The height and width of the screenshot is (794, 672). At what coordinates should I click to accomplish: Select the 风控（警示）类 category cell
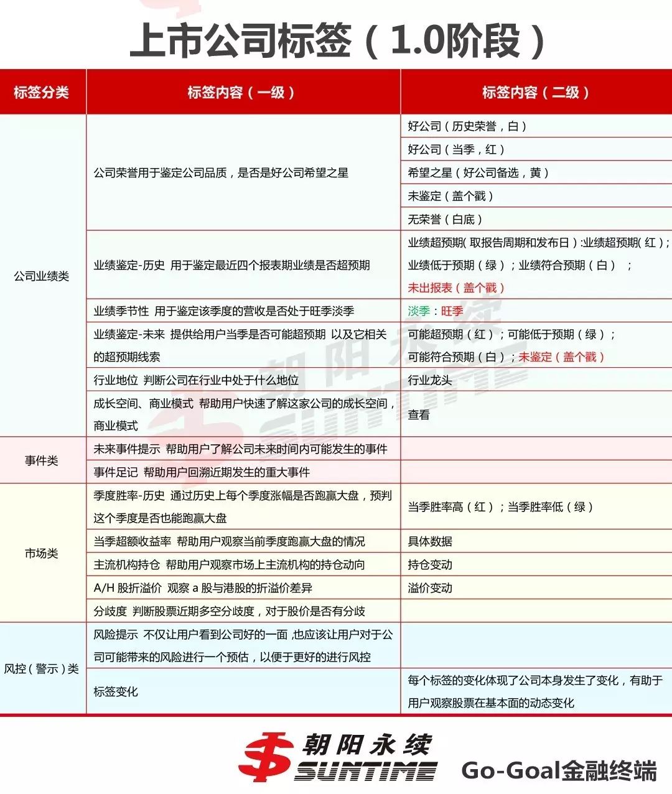42,669
